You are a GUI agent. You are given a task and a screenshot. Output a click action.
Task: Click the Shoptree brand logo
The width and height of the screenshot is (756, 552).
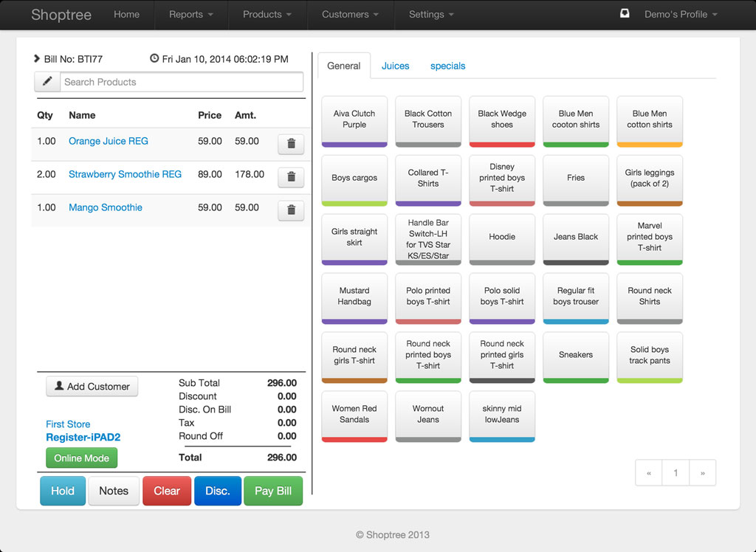click(61, 15)
